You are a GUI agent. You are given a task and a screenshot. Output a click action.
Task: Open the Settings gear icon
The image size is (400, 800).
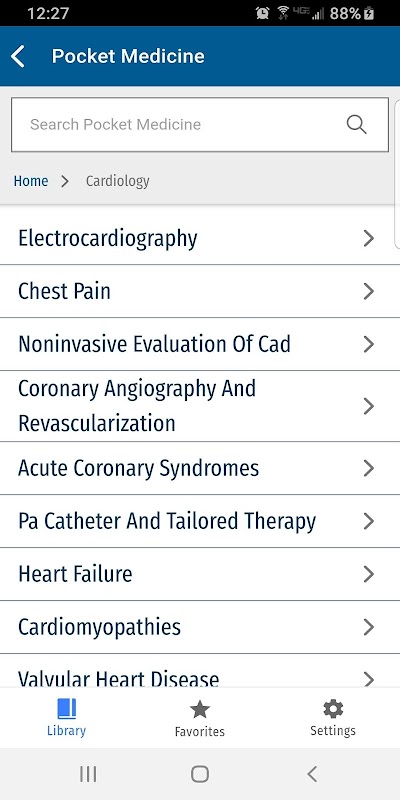[x=333, y=709]
